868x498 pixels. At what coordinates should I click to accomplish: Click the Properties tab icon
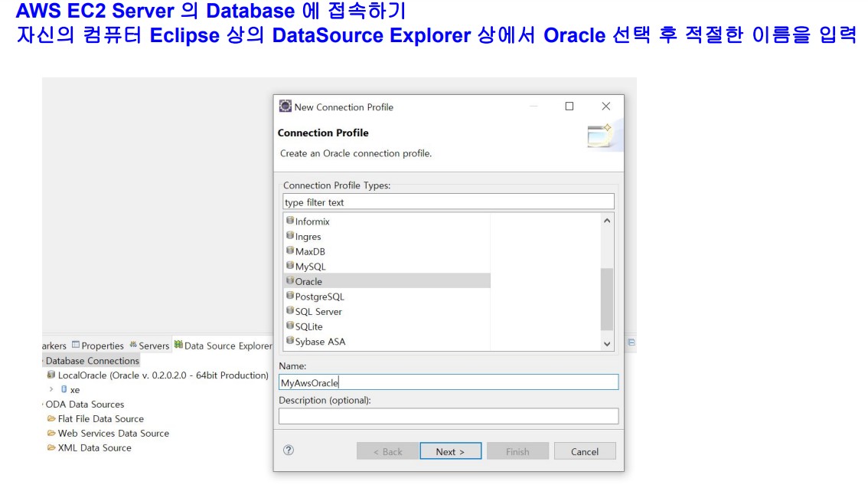[x=76, y=345]
